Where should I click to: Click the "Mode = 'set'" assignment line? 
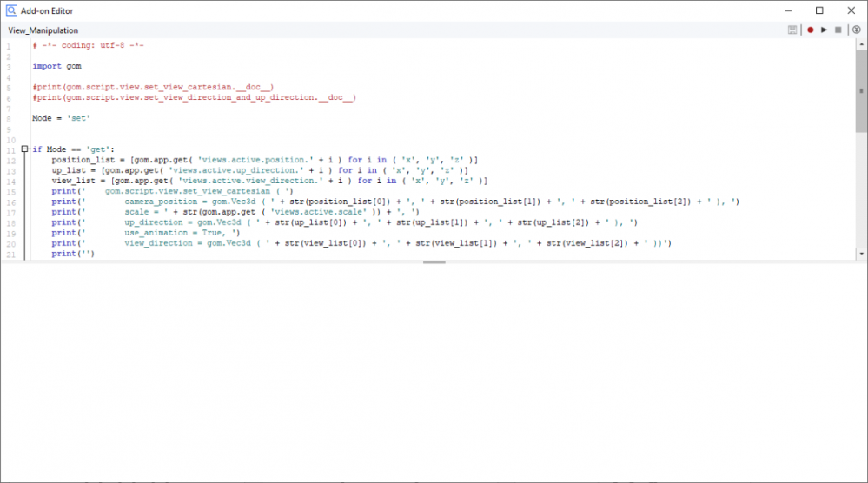[61, 118]
